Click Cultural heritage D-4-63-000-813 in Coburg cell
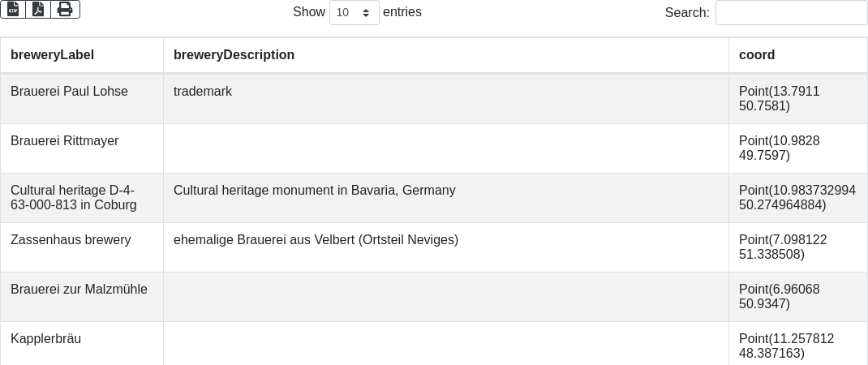This screenshot has width=868, height=365. [x=82, y=198]
